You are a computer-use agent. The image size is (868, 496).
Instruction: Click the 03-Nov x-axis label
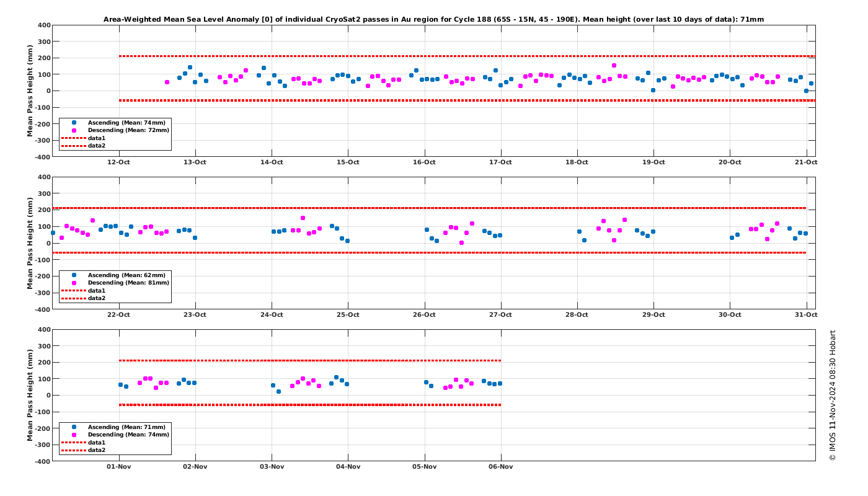[272, 467]
